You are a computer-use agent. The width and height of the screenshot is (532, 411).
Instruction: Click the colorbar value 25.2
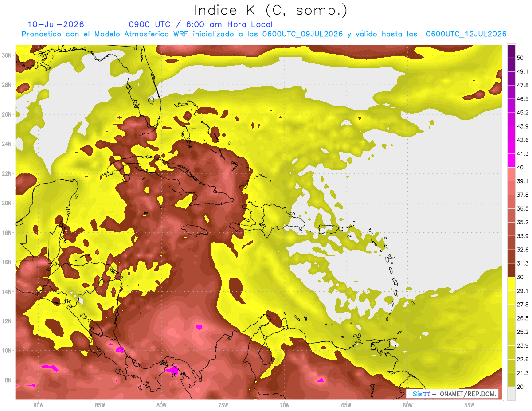tap(523, 332)
